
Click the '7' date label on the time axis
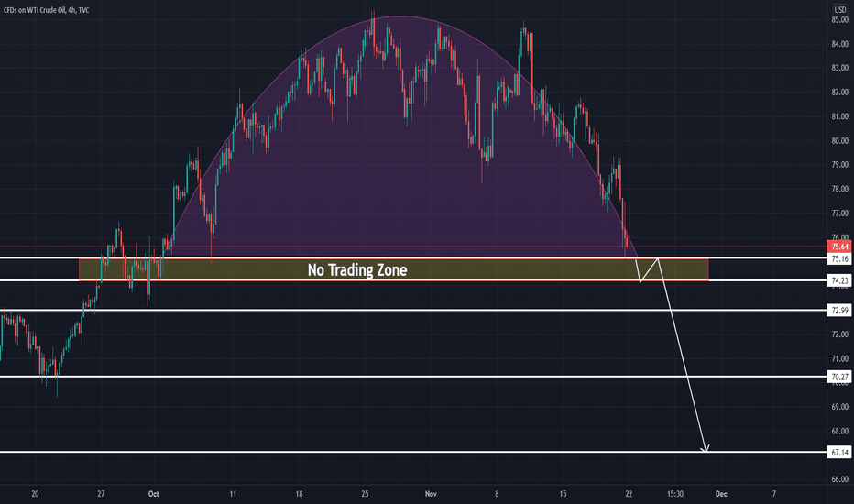pos(774,494)
